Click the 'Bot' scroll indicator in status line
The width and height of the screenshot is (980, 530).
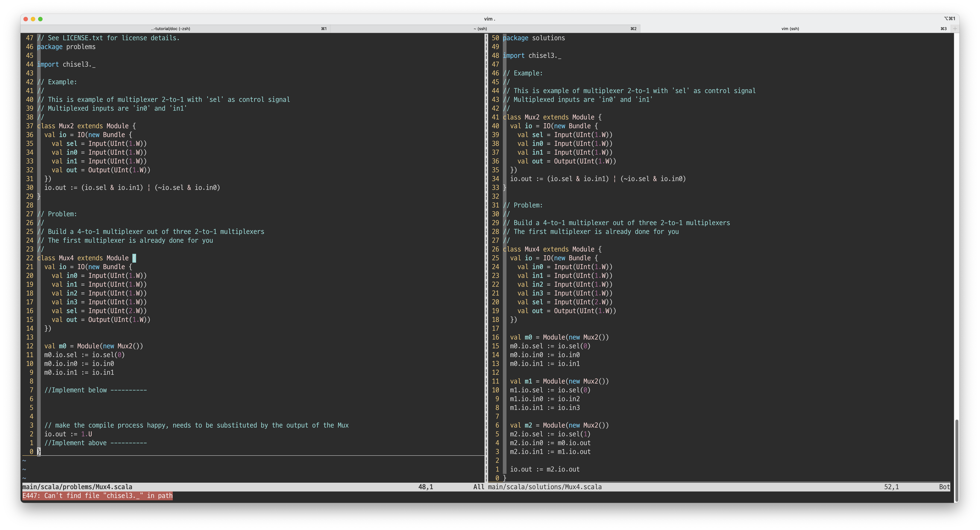pos(944,487)
